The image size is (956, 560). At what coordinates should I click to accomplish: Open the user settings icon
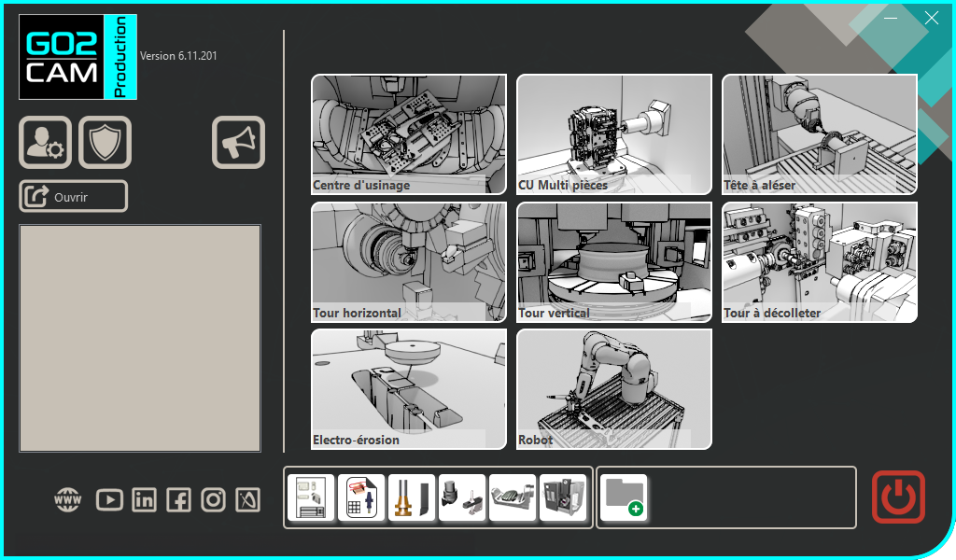(44, 142)
